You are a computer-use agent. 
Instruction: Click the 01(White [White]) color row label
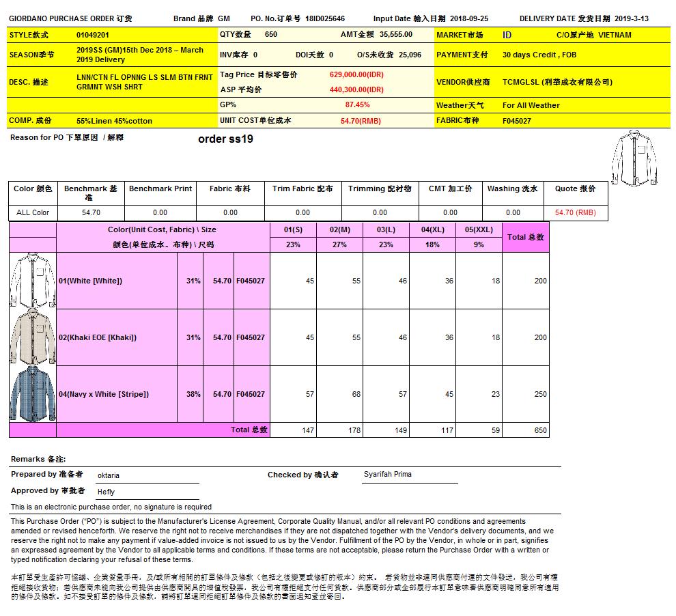point(90,281)
